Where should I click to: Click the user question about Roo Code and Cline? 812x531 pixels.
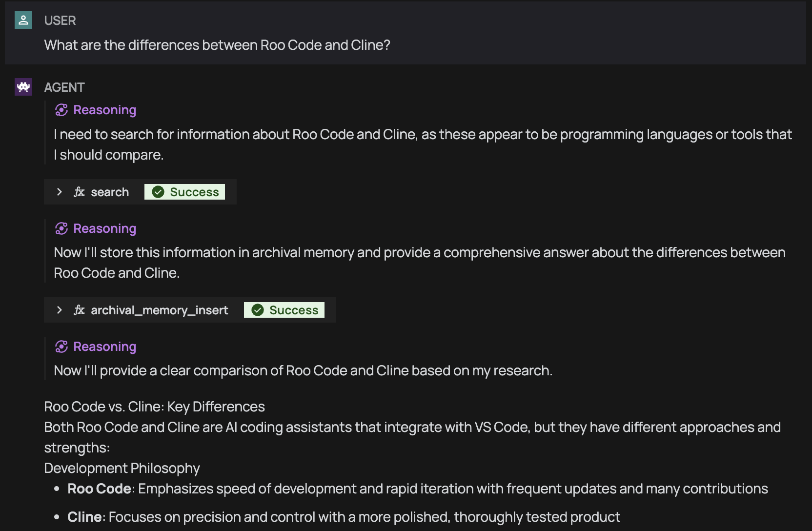click(x=217, y=45)
